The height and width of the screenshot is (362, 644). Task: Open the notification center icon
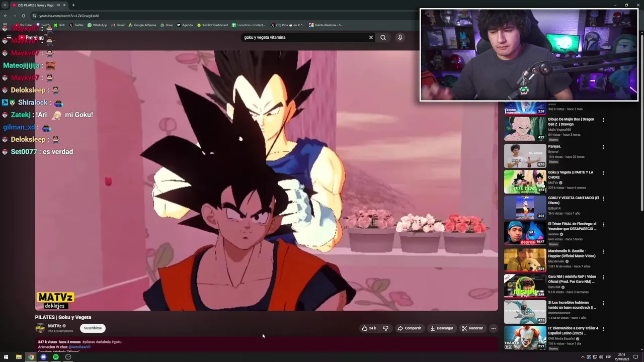(636, 357)
